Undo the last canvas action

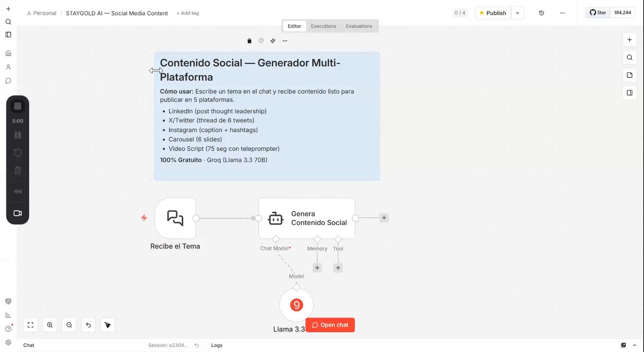point(88,325)
